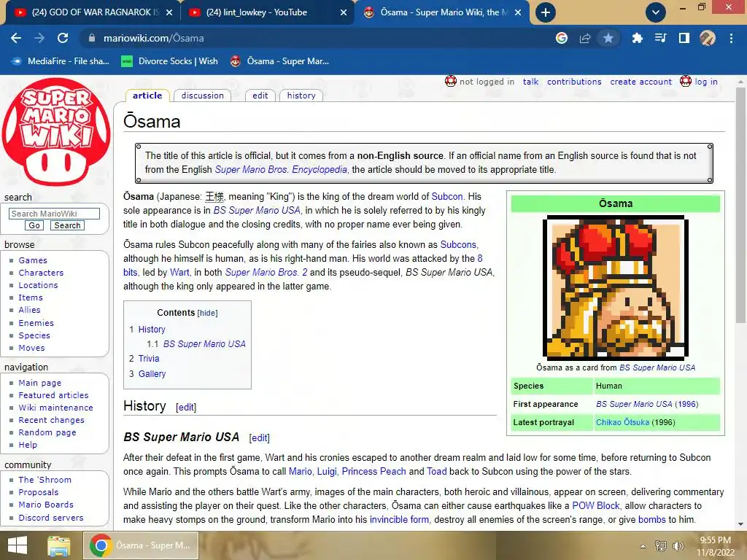Open Random page link
Image resolution: width=747 pixels, height=560 pixels.
tap(47, 432)
